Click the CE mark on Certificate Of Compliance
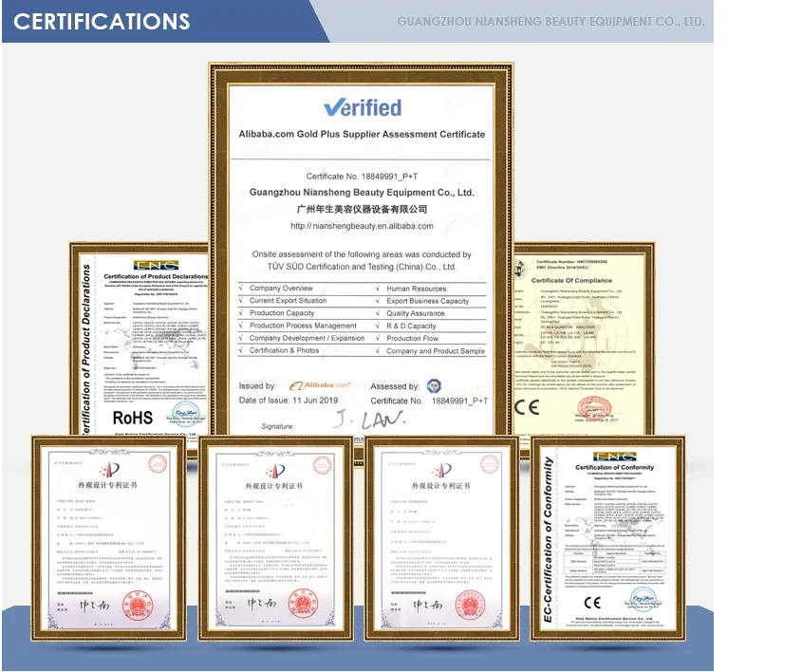 click(x=527, y=407)
